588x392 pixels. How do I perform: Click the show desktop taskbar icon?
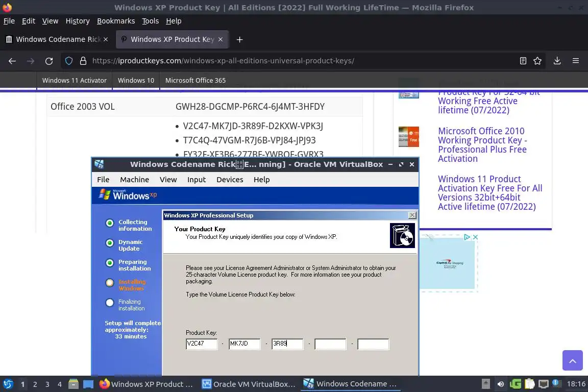[88, 384]
